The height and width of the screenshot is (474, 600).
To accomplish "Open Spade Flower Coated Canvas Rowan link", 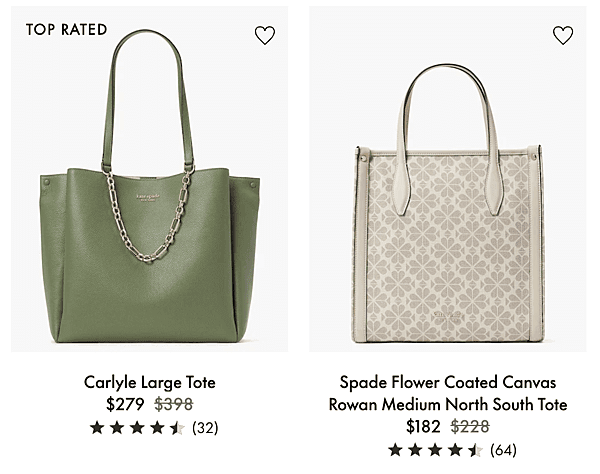I will 448,393.
